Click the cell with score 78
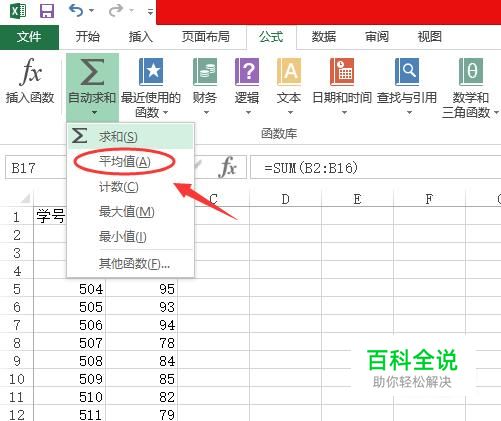 [142, 343]
